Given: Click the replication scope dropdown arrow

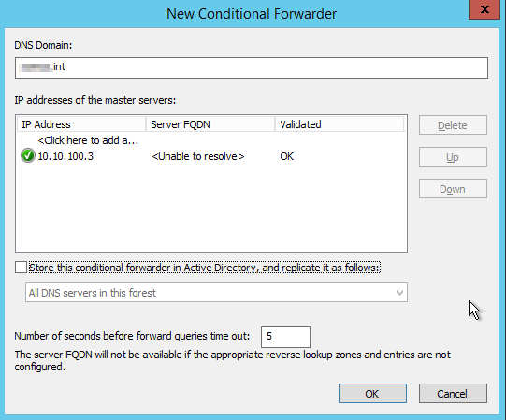Looking at the screenshot, I should 399,293.
